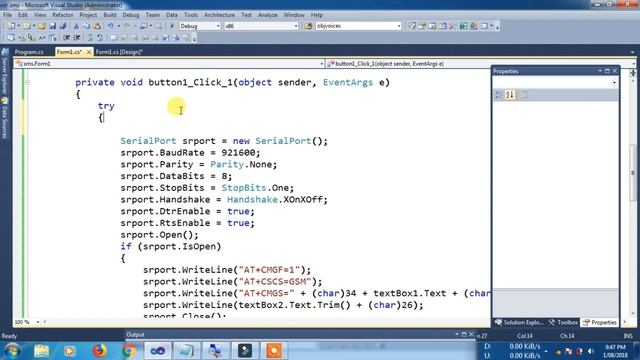Close the Form1.cs tab
Image resolution: width=640 pixels, height=360 pixels.
click(x=89, y=52)
